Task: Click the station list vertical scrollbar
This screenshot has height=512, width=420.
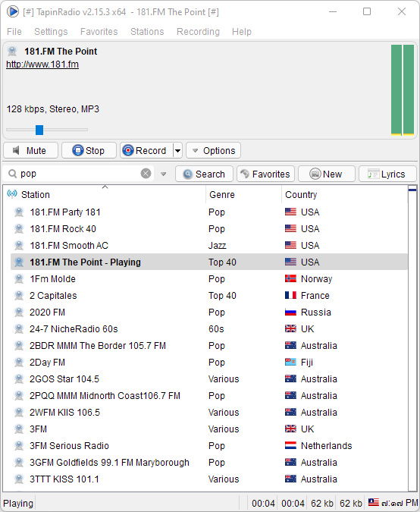Action: click(x=412, y=338)
